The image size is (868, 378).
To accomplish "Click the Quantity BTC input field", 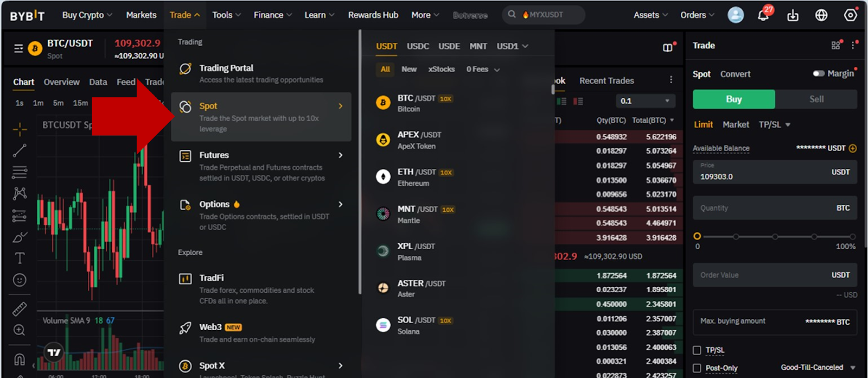I will coord(765,208).
